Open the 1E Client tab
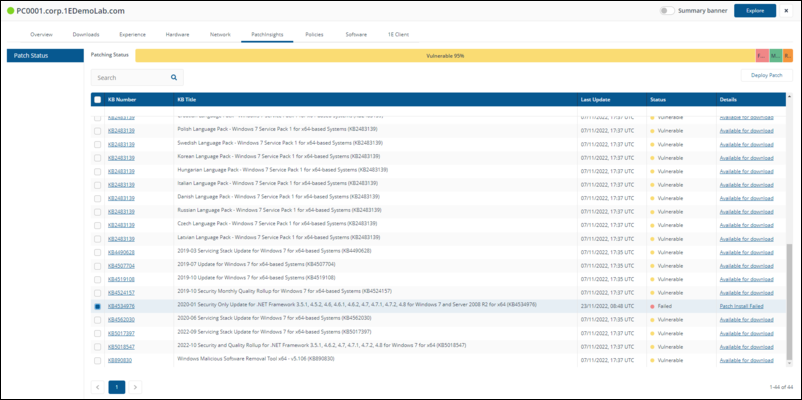Screen dimensions: 802x400 tap(397, 34)
